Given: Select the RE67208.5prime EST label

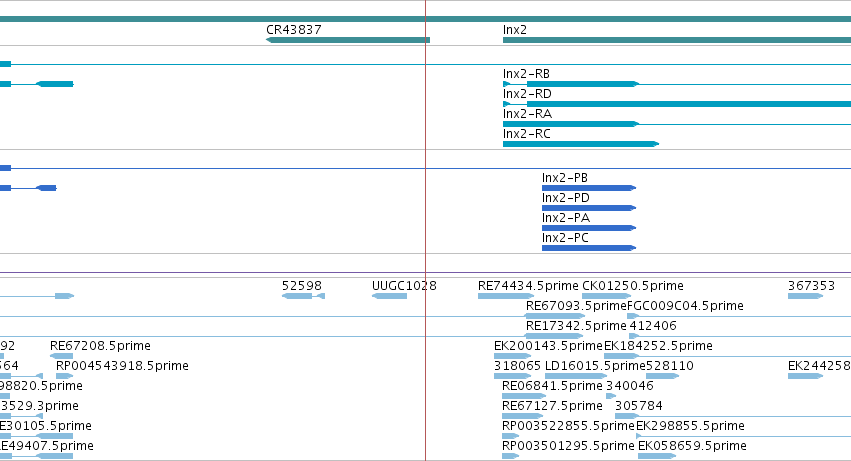Looking at the screenshot, I should pyautogui.click(x=100, y=346).
